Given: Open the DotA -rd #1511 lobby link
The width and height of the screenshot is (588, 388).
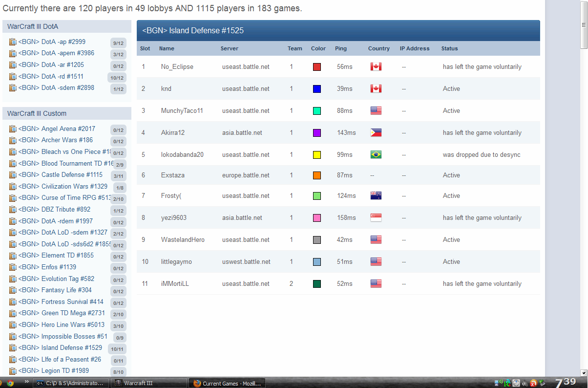Looking at the screenshot, I should click(x=51, y=77).
